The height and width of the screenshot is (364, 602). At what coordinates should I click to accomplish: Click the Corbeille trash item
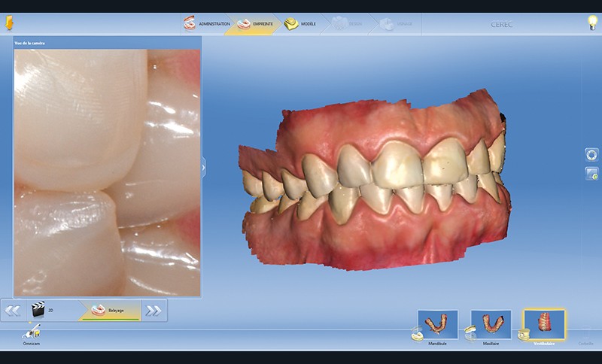pos(585,343)
